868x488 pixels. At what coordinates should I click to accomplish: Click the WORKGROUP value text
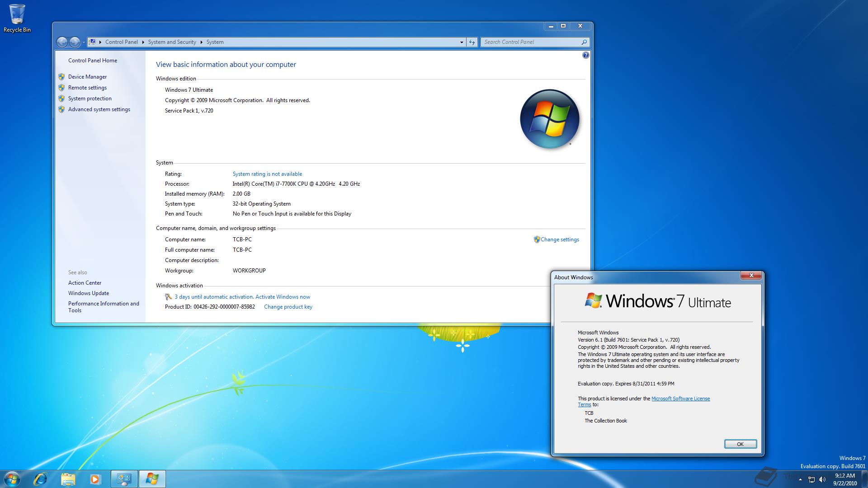[249, 271]
